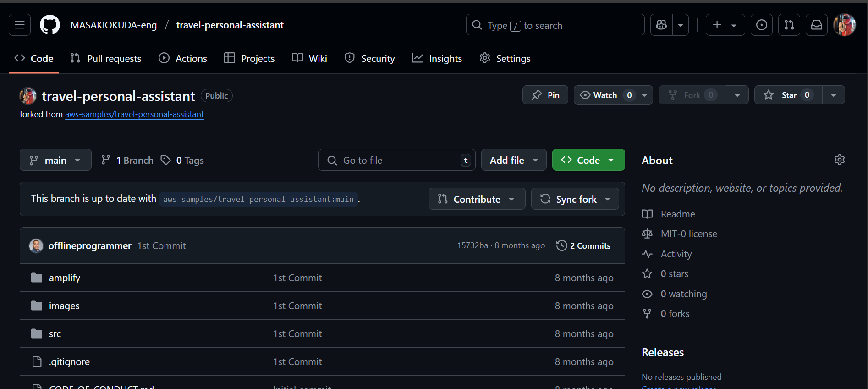Viewport: 868px width, 389px height.
Task: Expand the Watch options dropdown arrow
Action: tap(644, 95)
